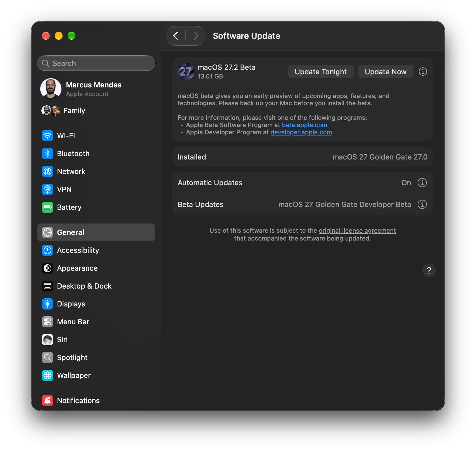Open the Menu Bar icon
The image size is (476, 452).
[x=47, y=322]
